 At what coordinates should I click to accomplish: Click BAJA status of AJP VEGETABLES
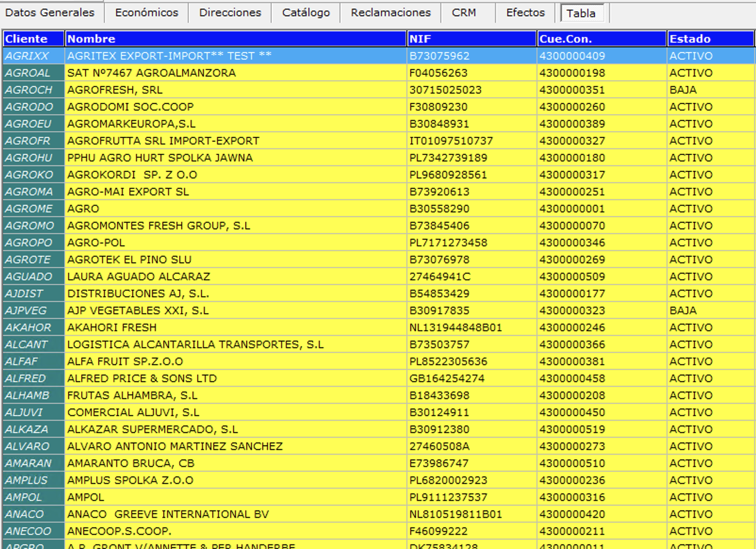click(x=683, y=311)
